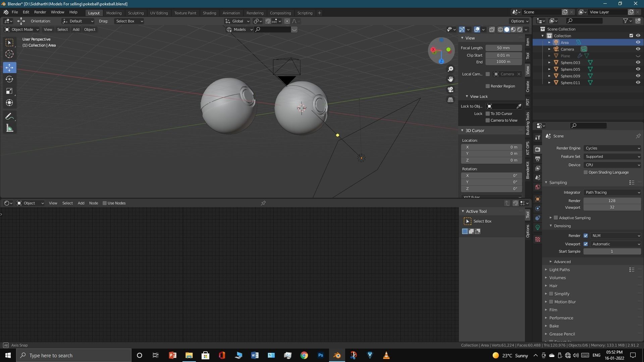The image size is (644, 362).
Task: Switch to the Item sidebar tab
Action: [528, 42]
